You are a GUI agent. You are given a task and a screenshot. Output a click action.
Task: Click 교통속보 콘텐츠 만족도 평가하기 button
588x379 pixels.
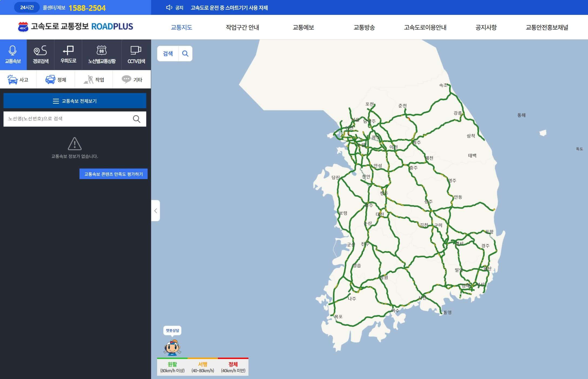tap(114, 174)
